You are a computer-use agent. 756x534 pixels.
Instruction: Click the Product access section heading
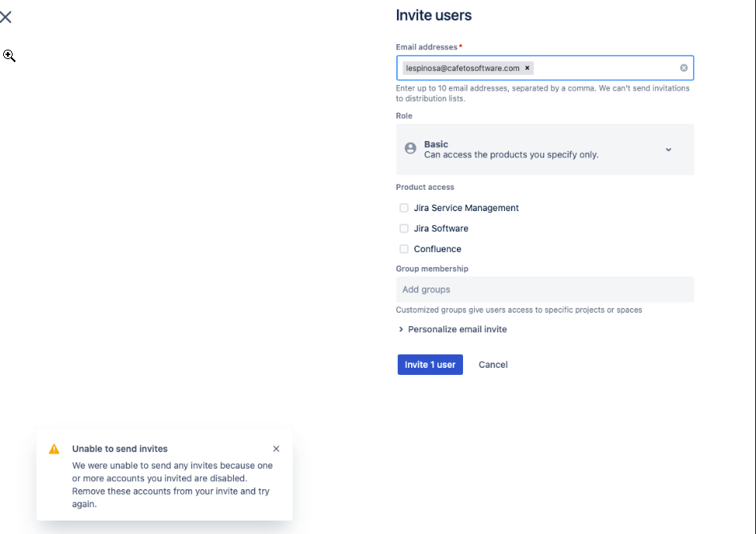point(425,187)
